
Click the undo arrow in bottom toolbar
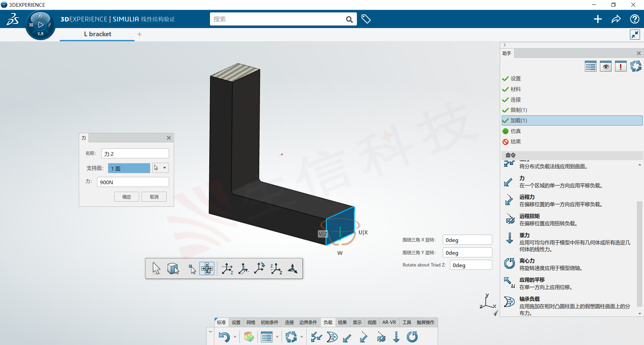click(224, 337)
